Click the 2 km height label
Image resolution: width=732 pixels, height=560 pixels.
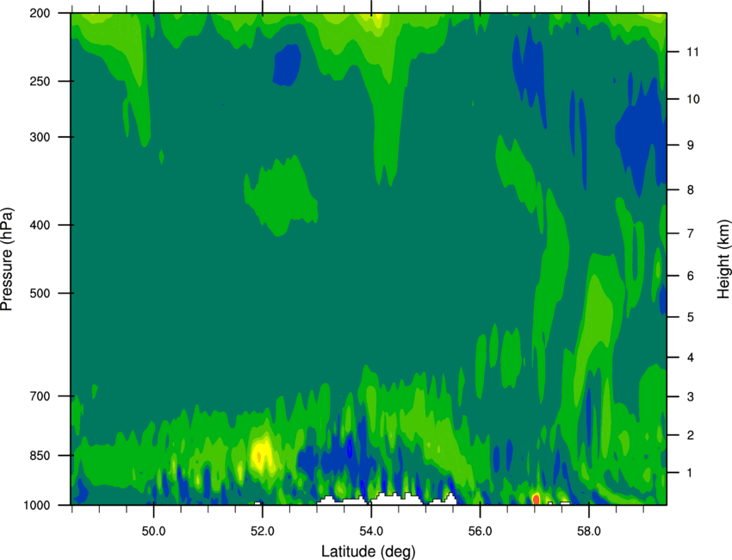691,435
